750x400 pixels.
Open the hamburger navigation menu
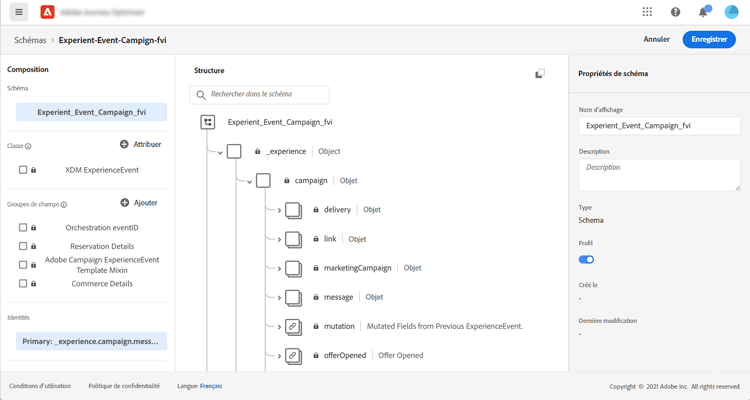pos(19,12)
